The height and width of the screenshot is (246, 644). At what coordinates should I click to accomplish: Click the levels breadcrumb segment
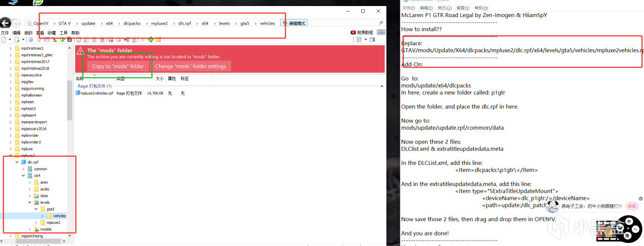[224, 23]
